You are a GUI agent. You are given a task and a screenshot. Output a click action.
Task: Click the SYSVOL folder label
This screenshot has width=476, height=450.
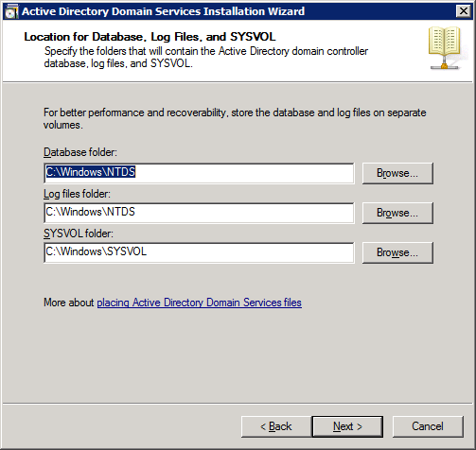(x=79, y=234)
